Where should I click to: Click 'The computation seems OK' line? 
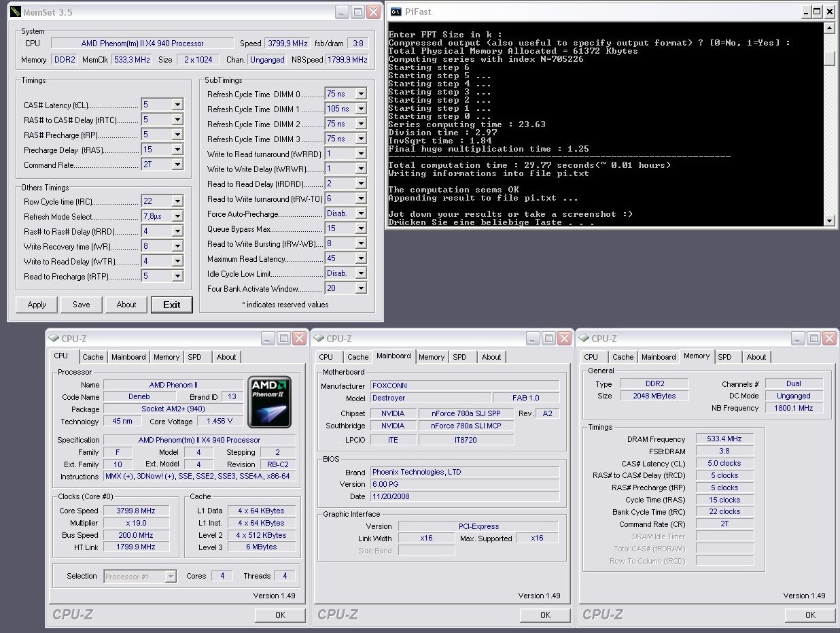(455, 190)
